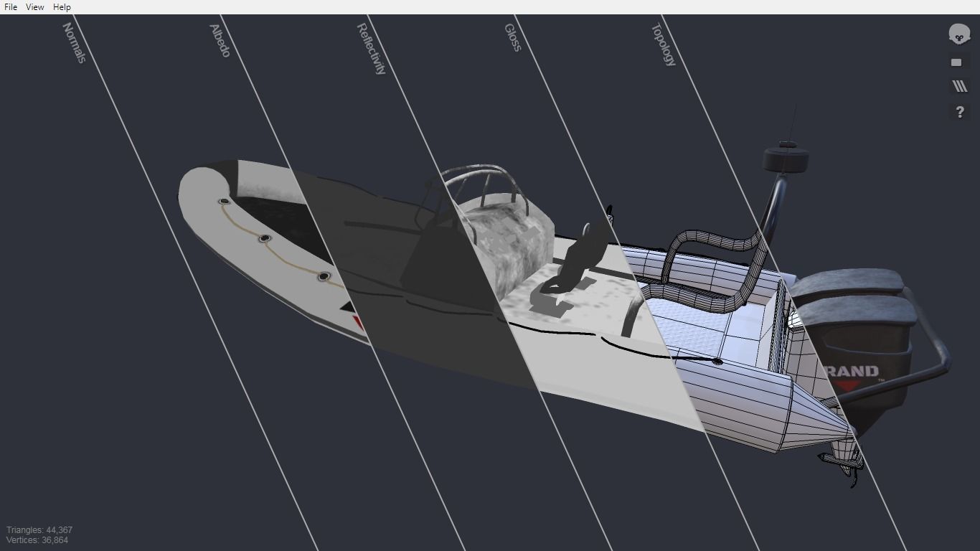Toggle the layer views striped icon
This screenshot has height=551, width=980.
point(960,86)
